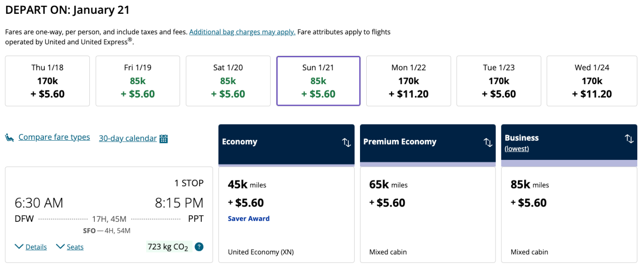The height and width of the screenshot is (267, 644).
Task: Click the calendar icon beside 30-day calendar
Action: click(164, 138)
